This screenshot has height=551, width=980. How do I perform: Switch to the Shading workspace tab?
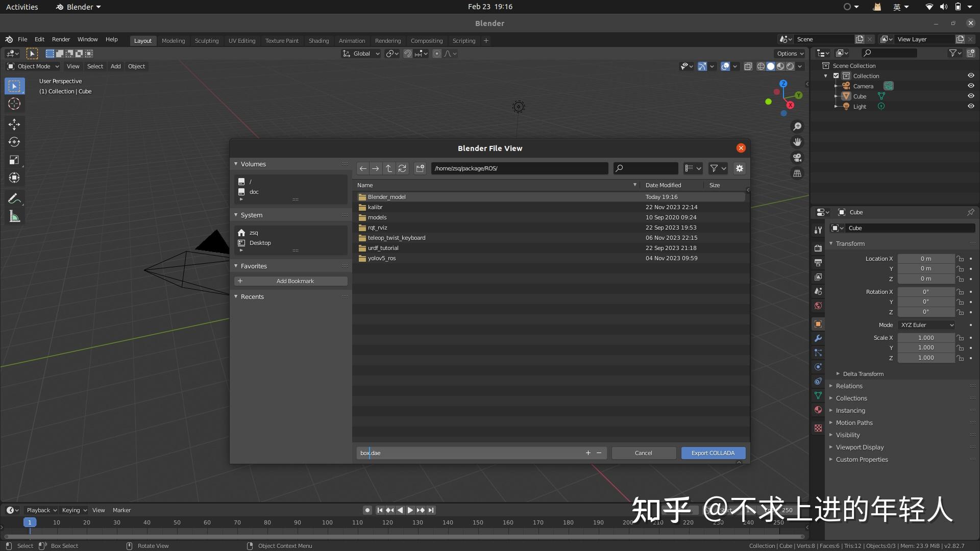(x=318, y=40)
